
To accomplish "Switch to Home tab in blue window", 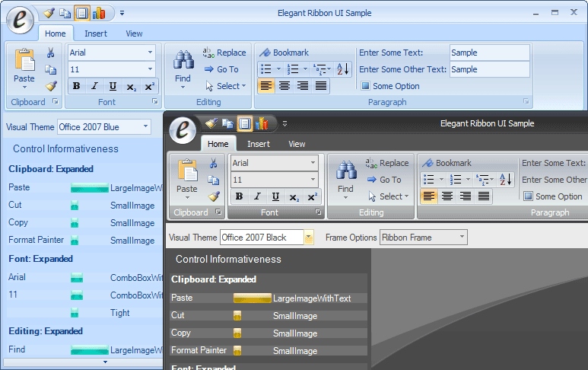I will [x=55, y=33].
